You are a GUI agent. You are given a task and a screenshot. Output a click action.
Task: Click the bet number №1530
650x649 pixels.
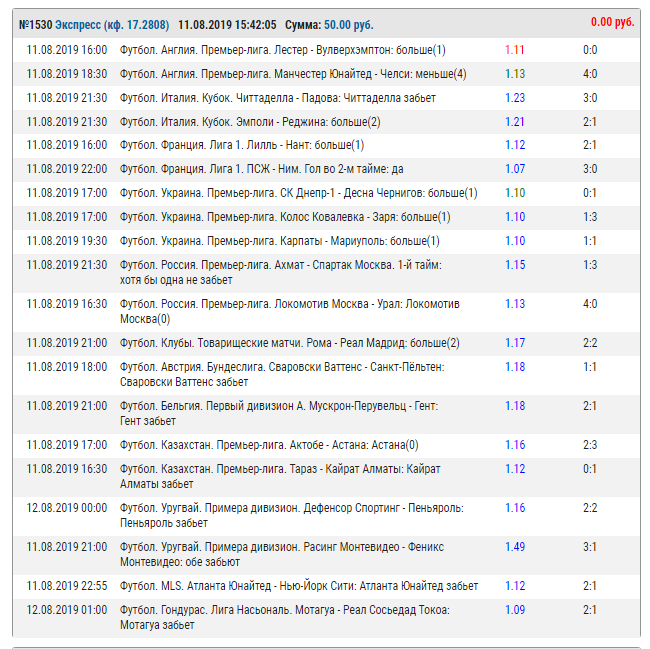pos(35,25)
